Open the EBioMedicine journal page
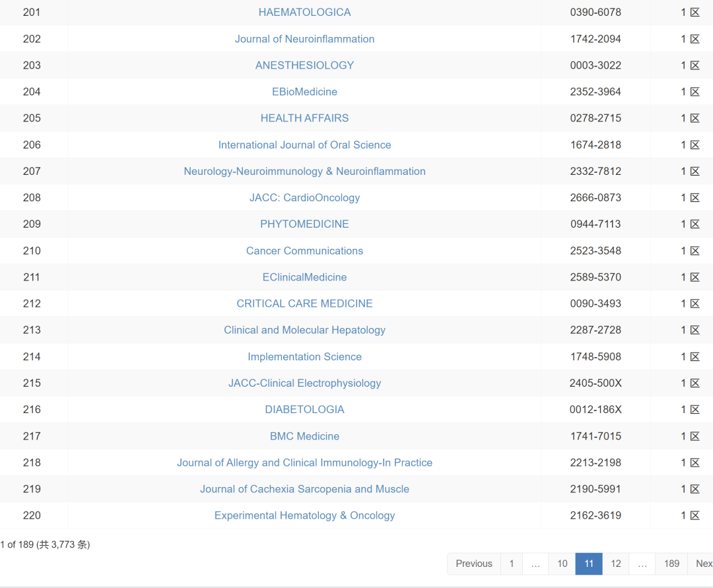This screenshot has height=588, width=713. coord(304,92)
